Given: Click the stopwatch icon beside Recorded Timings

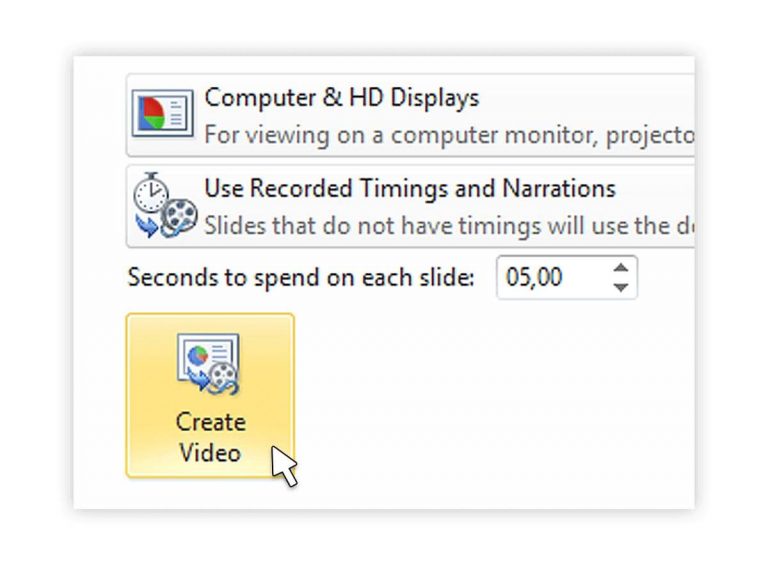Looking at the screenshot, I should pos(150,190).
